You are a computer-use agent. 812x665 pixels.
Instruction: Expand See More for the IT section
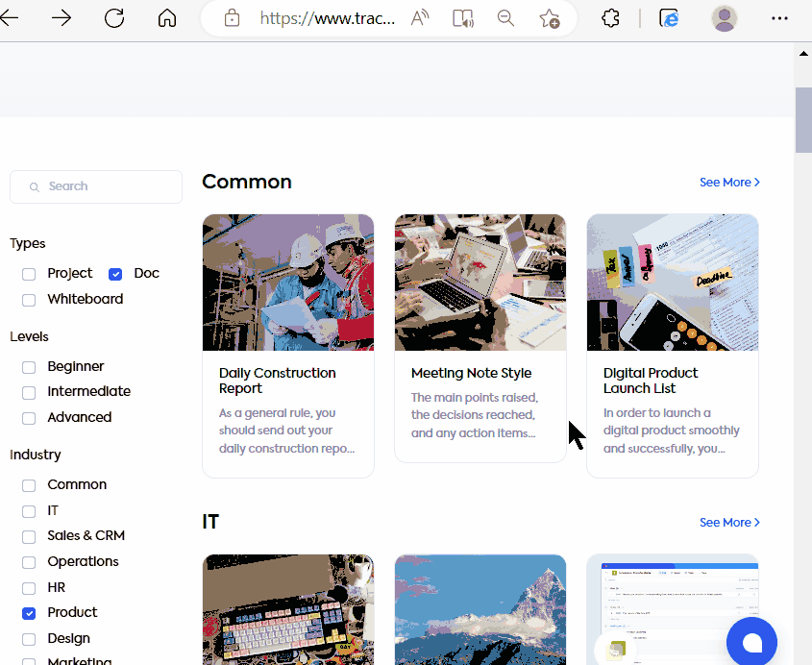728,522
